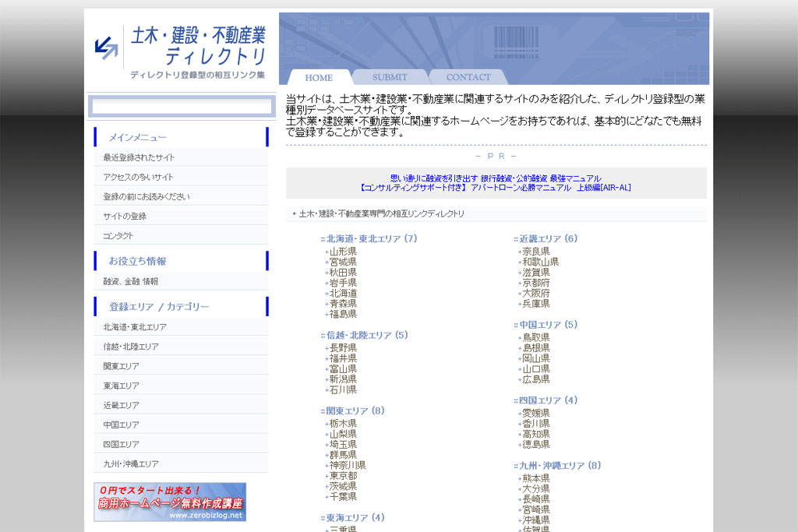Click the search input field in sidebar
This screenshot has width=798, height=532.
(x=181, y=106)
